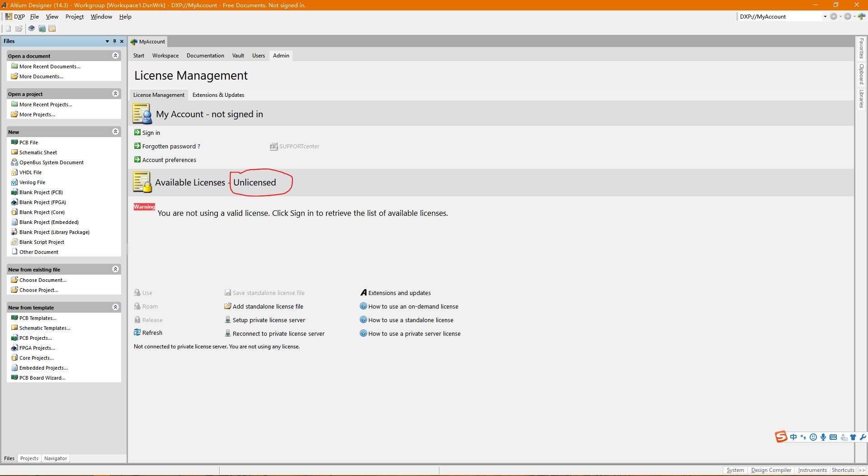Collapse the New section
The image size is (868, 476).
115,132
